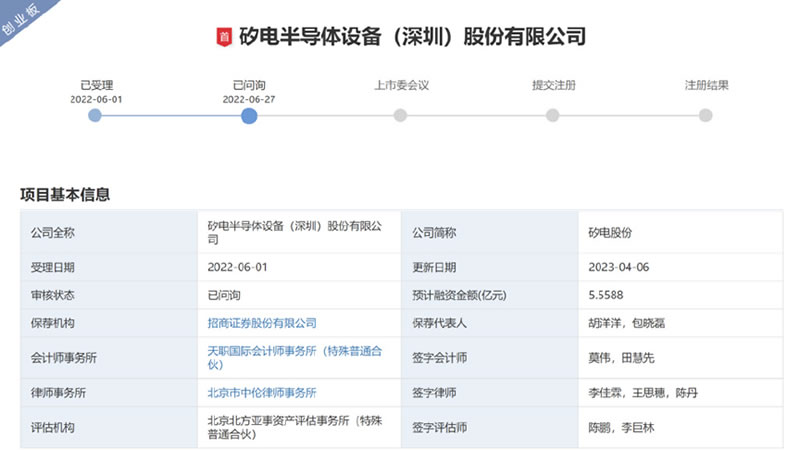Click the 陈鹏，李巨林 appraisers value

click(x=621, y=428)
